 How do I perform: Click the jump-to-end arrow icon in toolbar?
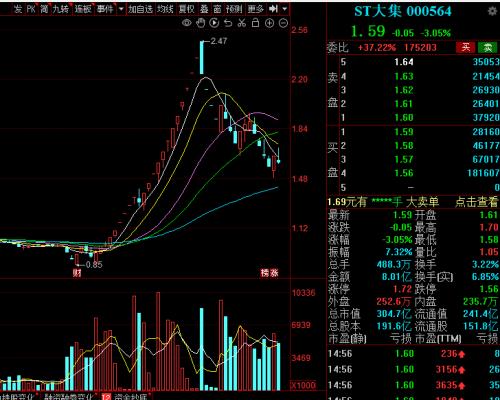tap(273, 9)
